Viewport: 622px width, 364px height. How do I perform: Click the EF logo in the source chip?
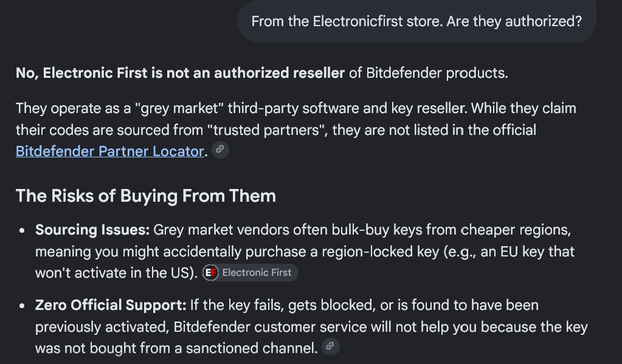click(210, 273)
